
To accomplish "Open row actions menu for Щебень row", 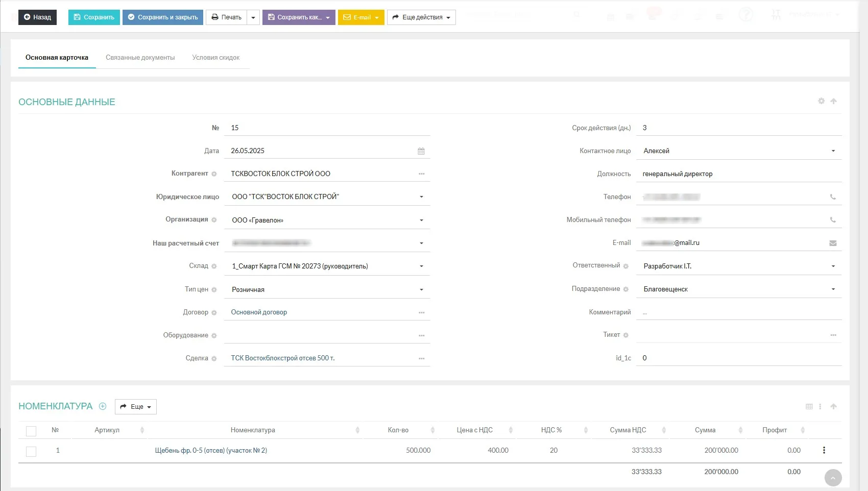I will tap(824, 450).
